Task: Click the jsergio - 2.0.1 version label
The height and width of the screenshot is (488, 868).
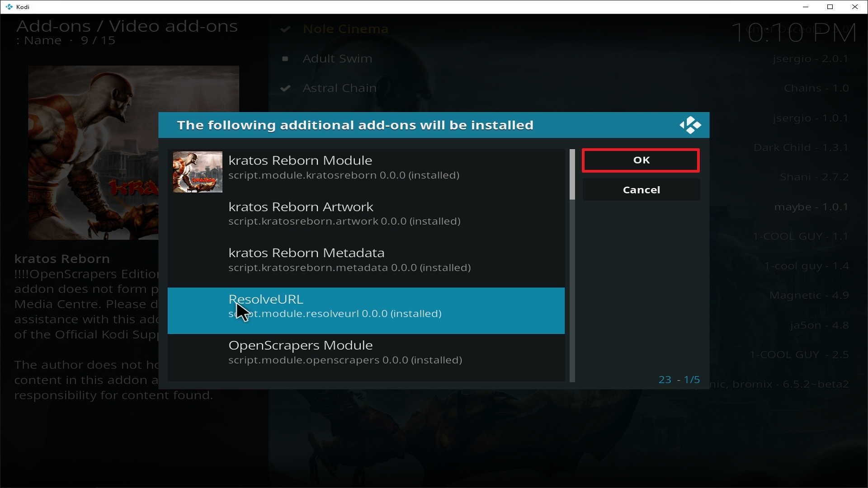Action: click(x=811, y=59)
